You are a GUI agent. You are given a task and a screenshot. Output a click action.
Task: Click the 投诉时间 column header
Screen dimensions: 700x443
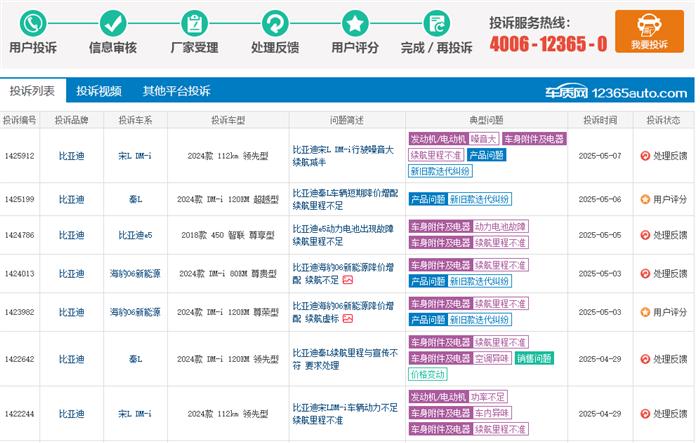click(x=600, y=120)
